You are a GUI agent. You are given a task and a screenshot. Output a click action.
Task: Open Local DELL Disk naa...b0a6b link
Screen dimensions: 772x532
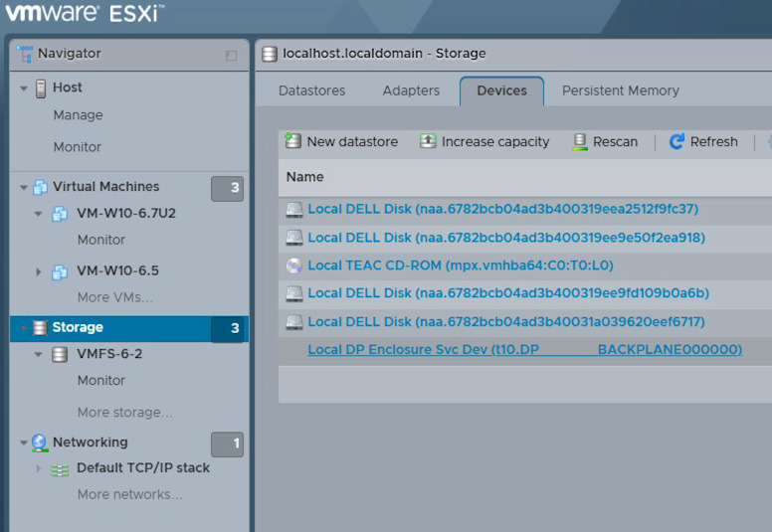click(x=508, y=292)
